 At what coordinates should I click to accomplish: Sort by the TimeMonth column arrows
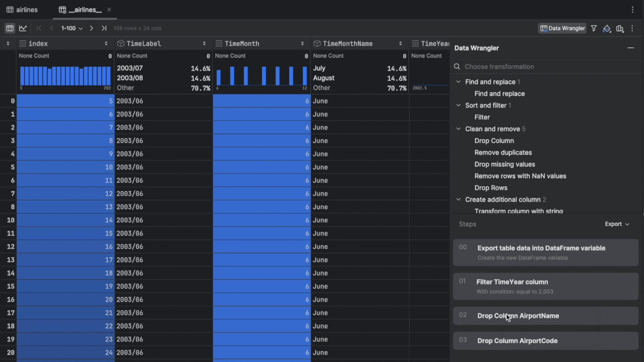[302, 44]
